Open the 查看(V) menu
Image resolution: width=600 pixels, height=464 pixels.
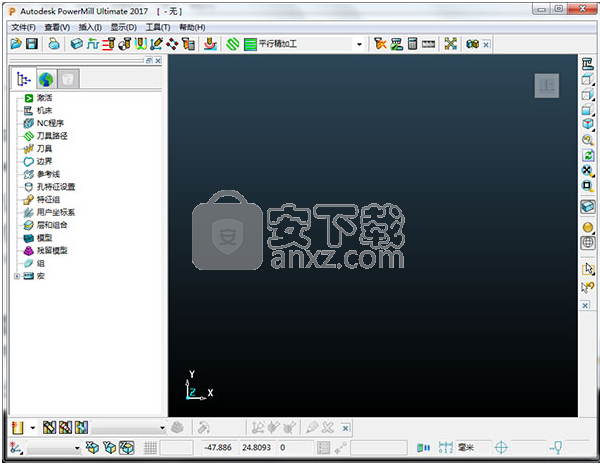point(57,28)
